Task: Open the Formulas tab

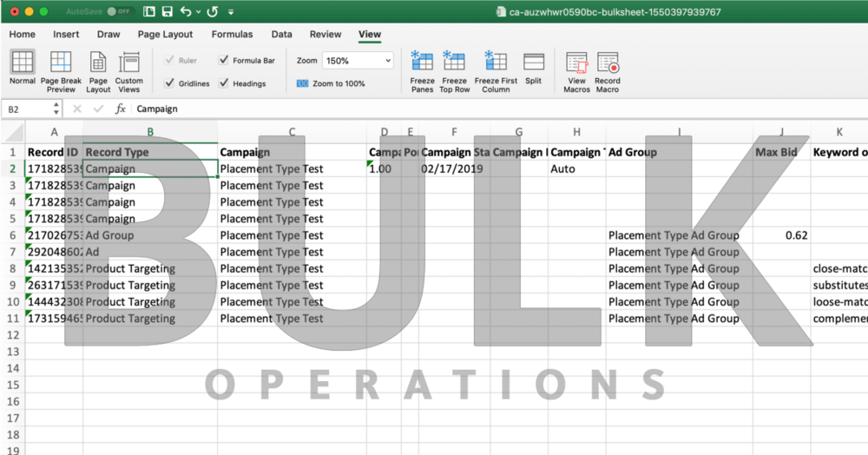Action: coord(232,35)
